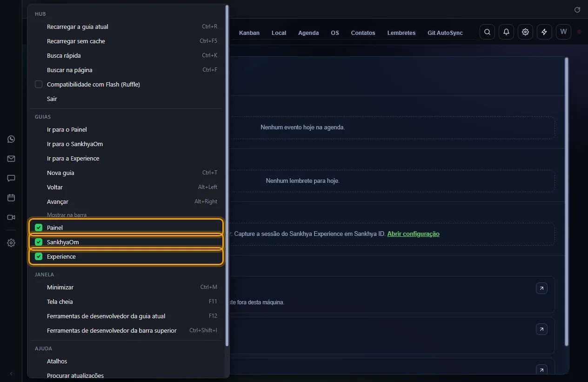Switch to the Lembretes tab
The image size is (588, 382).
click(x=401, y=33)
